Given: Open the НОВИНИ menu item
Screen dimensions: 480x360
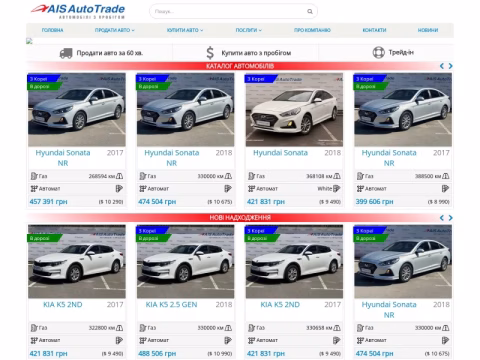Looking at the screenshot, I should pos(428,30).
